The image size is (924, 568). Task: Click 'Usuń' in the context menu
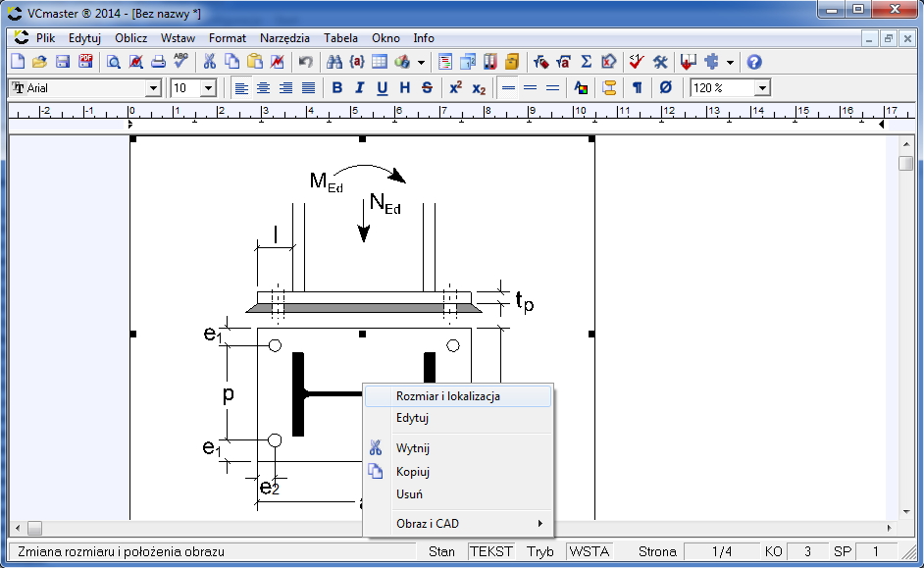tap(409, 494)
